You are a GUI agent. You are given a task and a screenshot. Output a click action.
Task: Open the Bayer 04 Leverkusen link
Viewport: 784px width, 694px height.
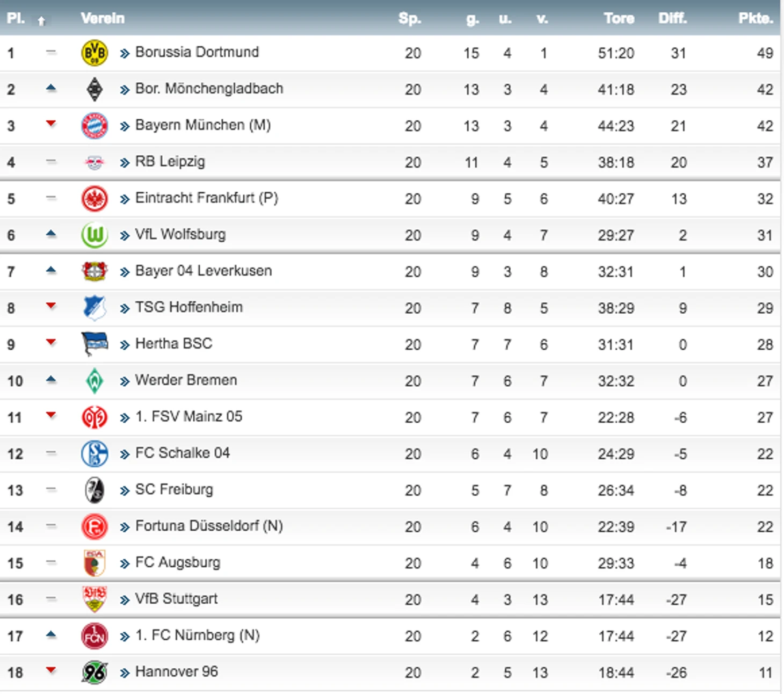204,271
